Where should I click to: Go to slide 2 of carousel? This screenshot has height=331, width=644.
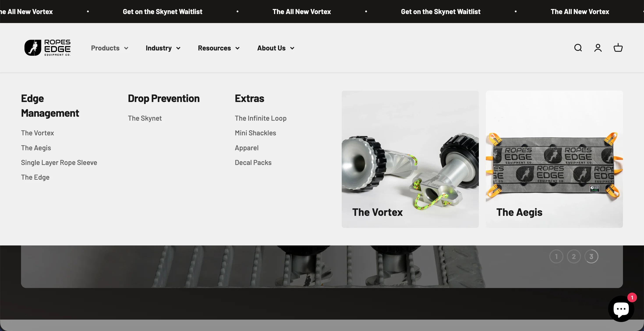pos(574,256)
